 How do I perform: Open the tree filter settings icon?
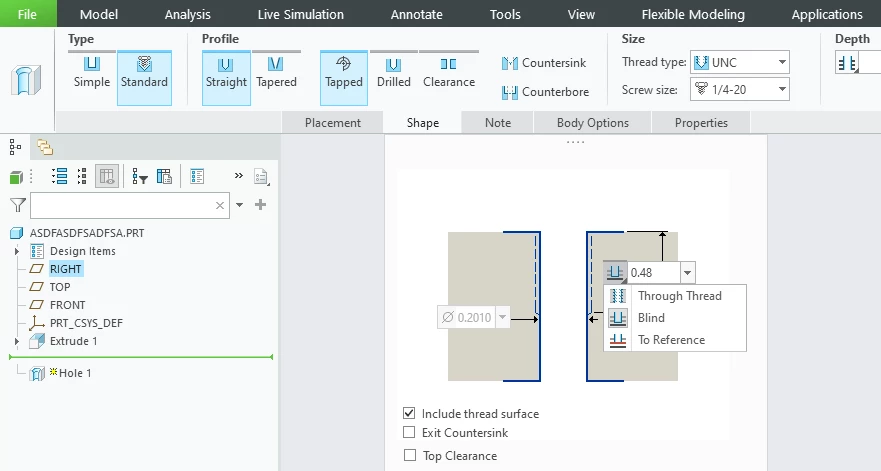coord(139,177)
